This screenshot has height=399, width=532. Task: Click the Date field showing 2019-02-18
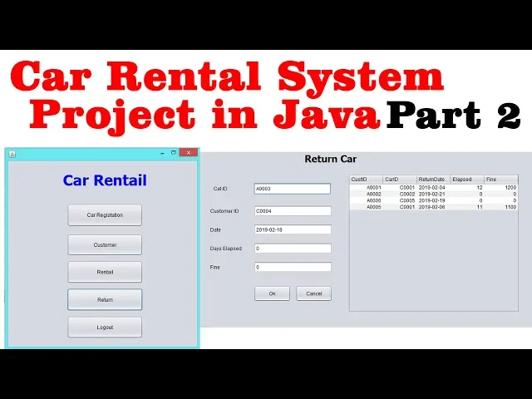pyautogui.click(x=293, y=229)
